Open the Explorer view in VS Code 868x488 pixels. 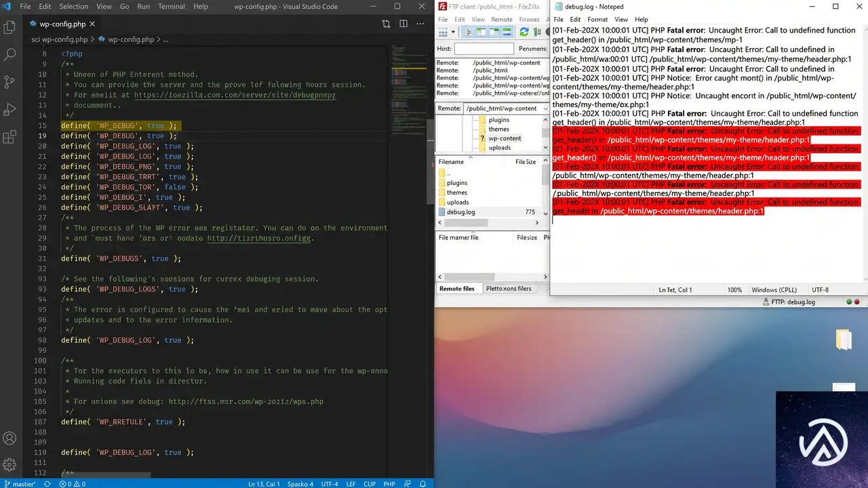(9, 27)
